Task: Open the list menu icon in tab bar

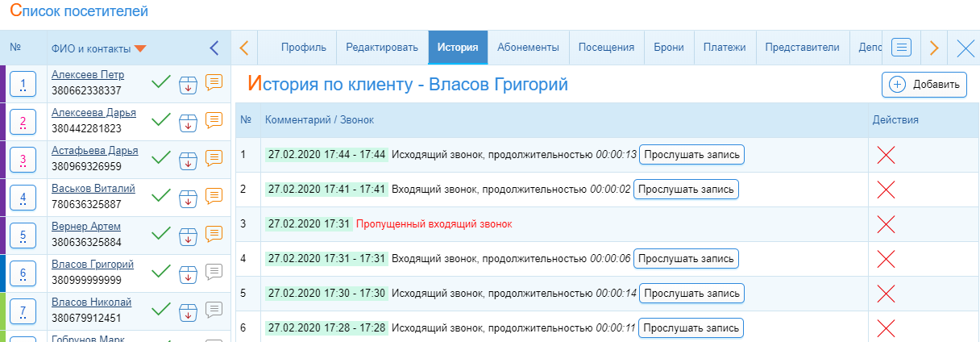Action: [903, 48]
